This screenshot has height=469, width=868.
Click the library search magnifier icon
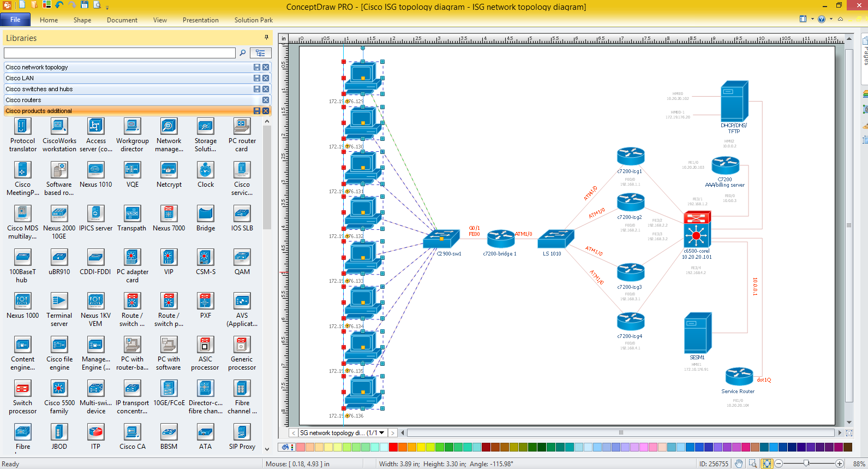click(243, 53)
